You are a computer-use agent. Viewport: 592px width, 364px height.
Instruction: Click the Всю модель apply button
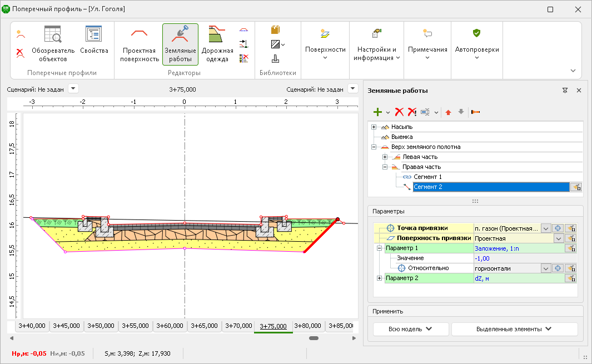(x=410, y=329)
